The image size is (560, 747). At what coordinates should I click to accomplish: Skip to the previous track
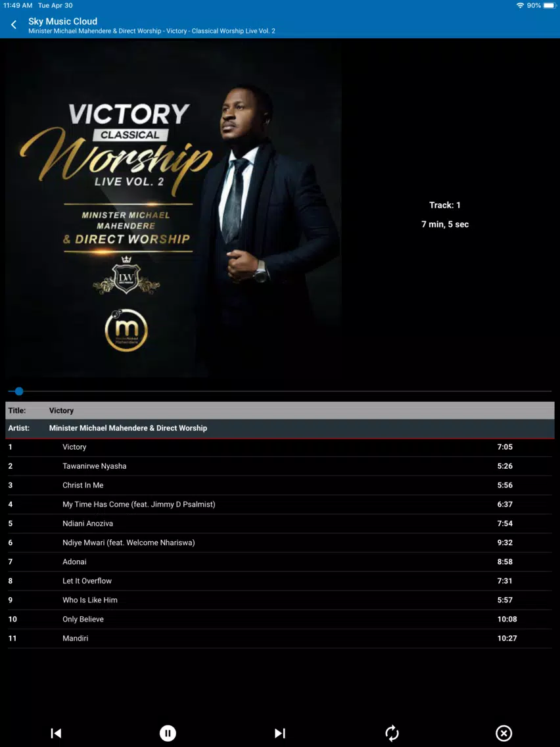point(56,733)
